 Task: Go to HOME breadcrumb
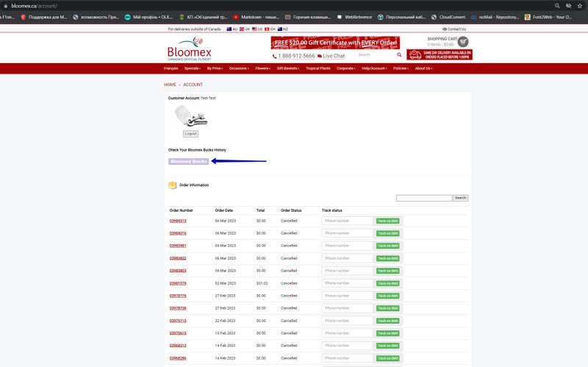170,85
